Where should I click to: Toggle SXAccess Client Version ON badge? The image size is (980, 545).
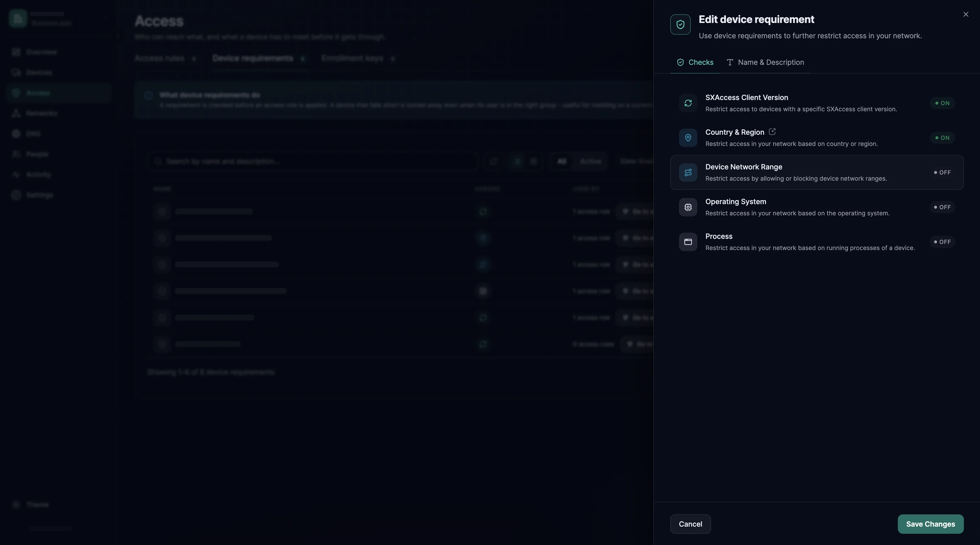click(942, 103)
